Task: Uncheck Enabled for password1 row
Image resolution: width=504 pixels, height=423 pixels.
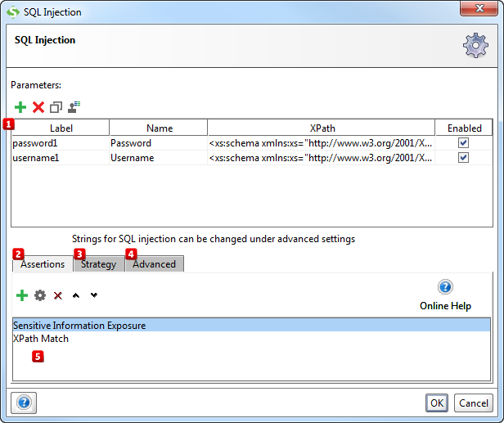Action: point(463,142)
